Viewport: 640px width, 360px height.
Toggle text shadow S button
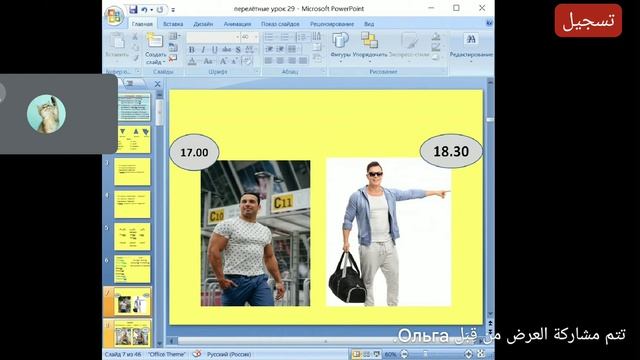pos(238,50)
